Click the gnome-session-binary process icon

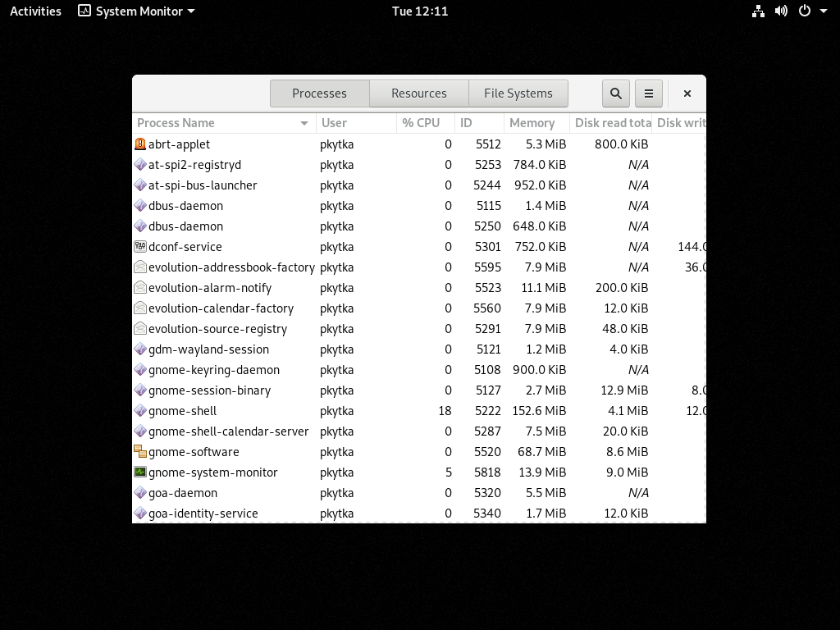coord(139,390)
